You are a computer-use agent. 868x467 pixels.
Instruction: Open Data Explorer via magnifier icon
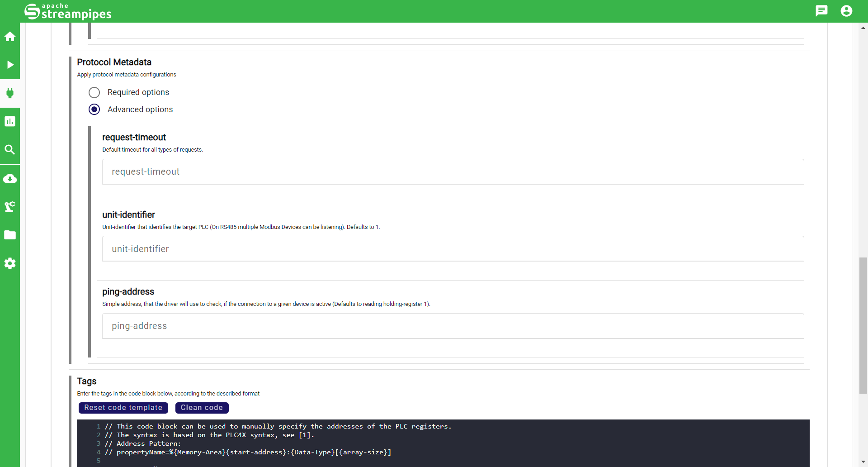point(10,150)
